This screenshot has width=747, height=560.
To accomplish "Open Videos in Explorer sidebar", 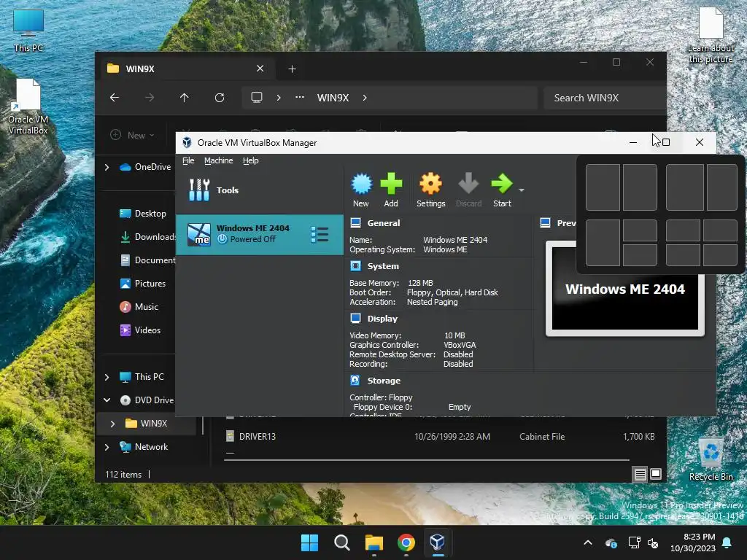I will (141, 330).
